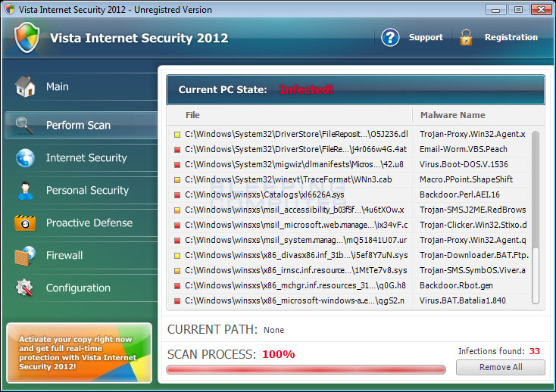Viewport: 556px width, 392px height.
Task: Click the Registration link
Action: pos(511,37)
